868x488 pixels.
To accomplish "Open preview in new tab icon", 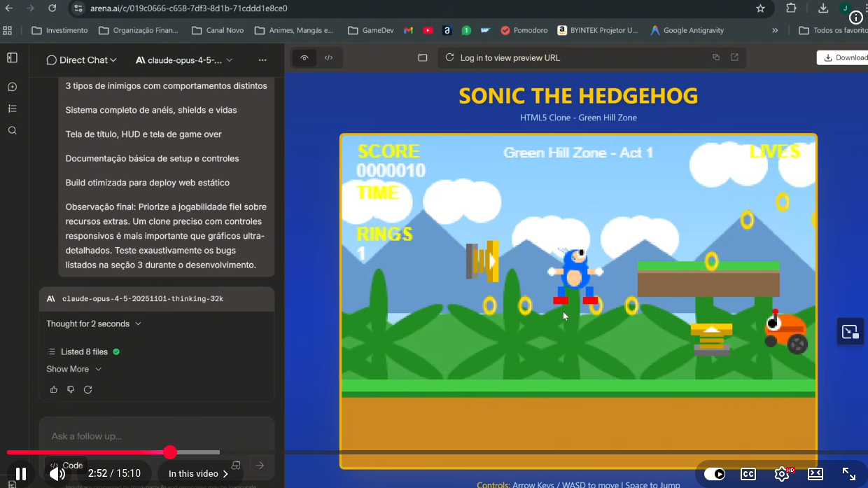I will [734, 57].
